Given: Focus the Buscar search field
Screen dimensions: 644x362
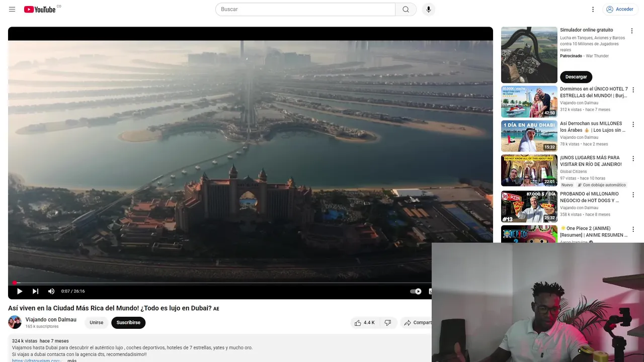Looking at the screenshot, I should coord(305,9).
